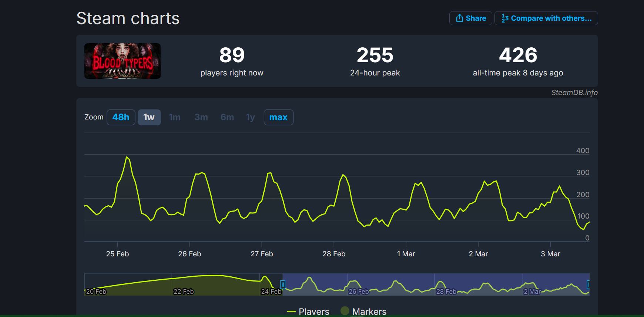Viewport: 644px width, 317px height.
Task: Toggle the Markers legend circle
Action: click(x=345, y=311)
